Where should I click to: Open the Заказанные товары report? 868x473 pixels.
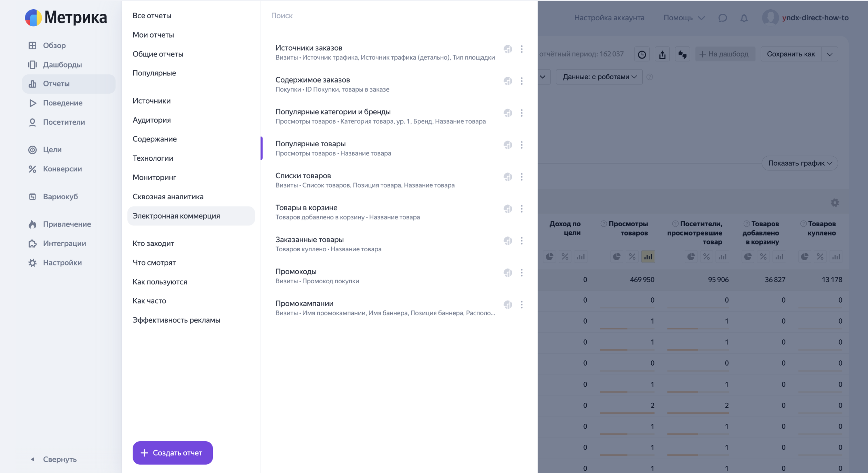pyautogui.click(x=309, y=240)
